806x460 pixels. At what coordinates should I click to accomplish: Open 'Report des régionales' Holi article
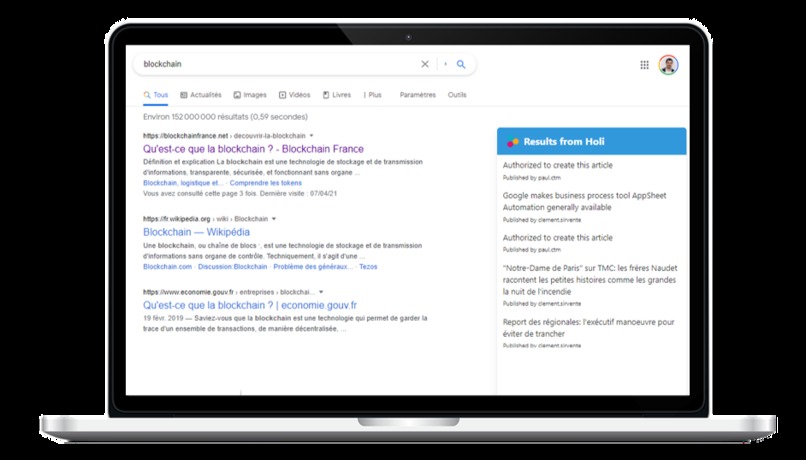(x=589, y=328)
